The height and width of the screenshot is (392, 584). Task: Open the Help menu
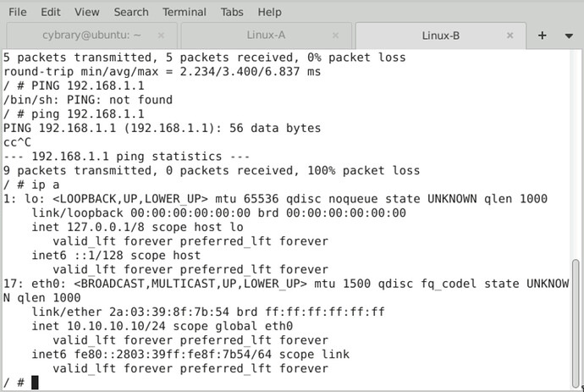click(270, 13)
